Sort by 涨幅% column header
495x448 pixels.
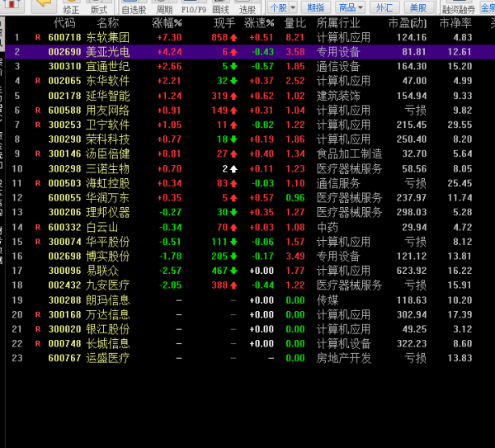[x=167, y=23]
